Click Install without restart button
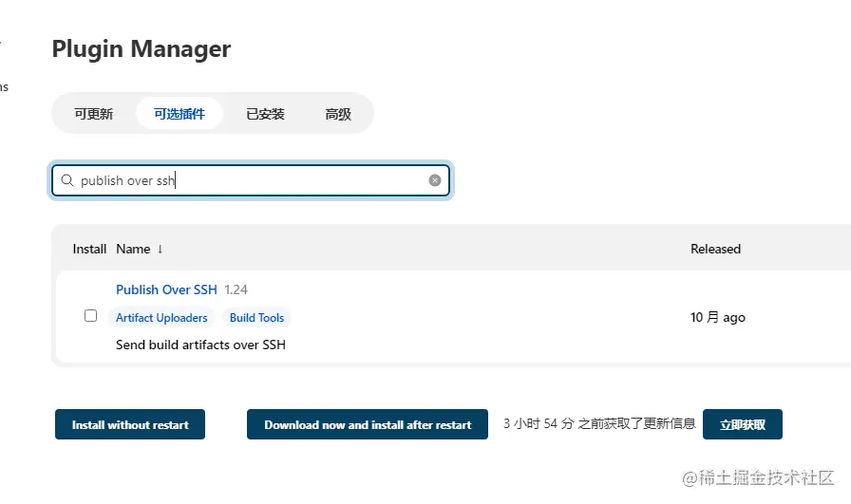The height and width of the screenshot is (504, 851). (x=130, y=424)
